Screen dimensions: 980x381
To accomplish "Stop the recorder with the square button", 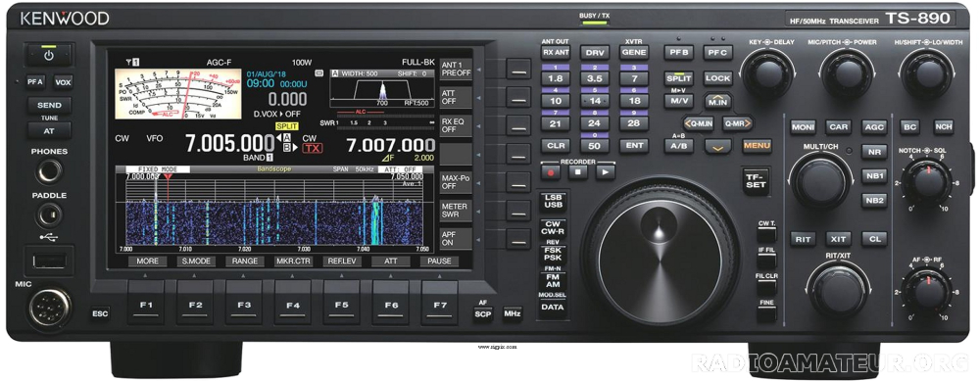I will (x=578, y=172).
